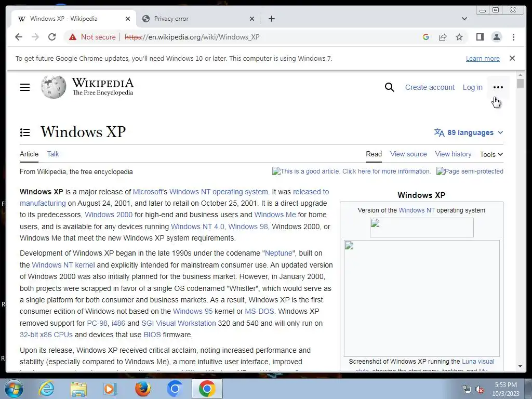Expand the Tools dropdown
This screenshot has height=399, width=532.
491,154
